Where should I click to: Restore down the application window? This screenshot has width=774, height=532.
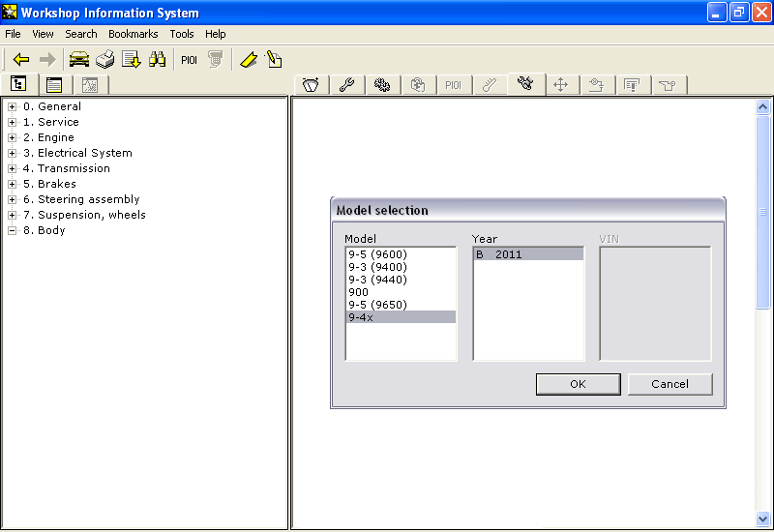pyautogui.click(x=739, y=13)
